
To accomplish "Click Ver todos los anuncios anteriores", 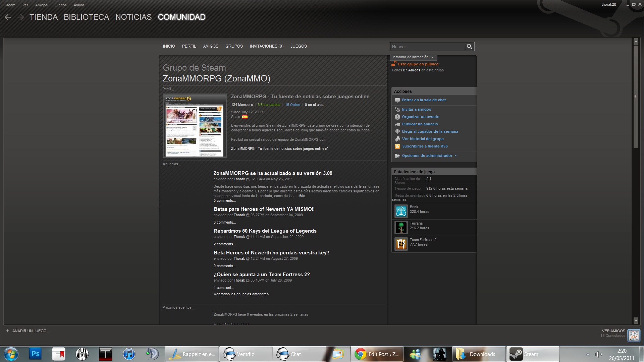I will (241, 294).
